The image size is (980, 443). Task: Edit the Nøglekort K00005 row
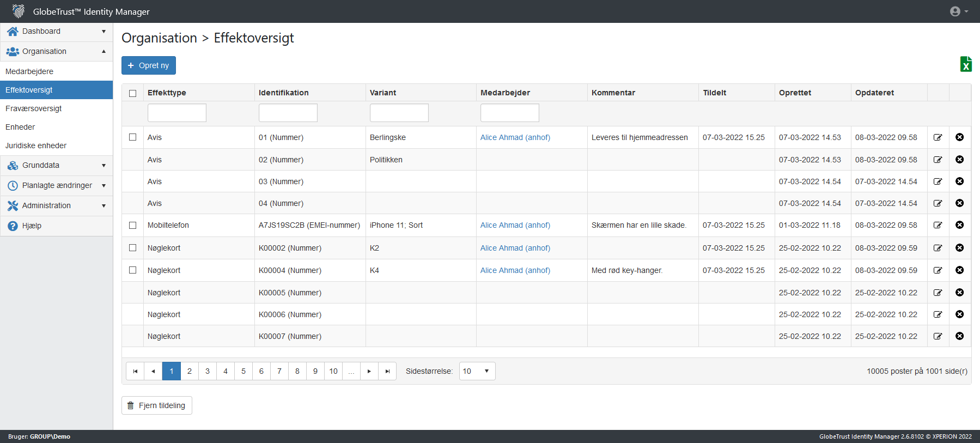pos(938,293)
